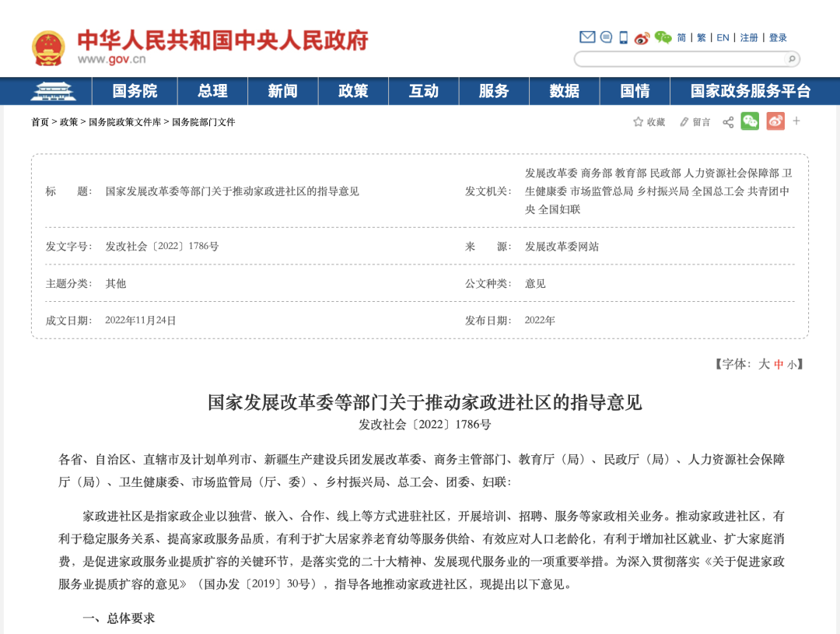The image size is (840, 634).
Task: Share via red Weibo button
Action: (775, 121)
